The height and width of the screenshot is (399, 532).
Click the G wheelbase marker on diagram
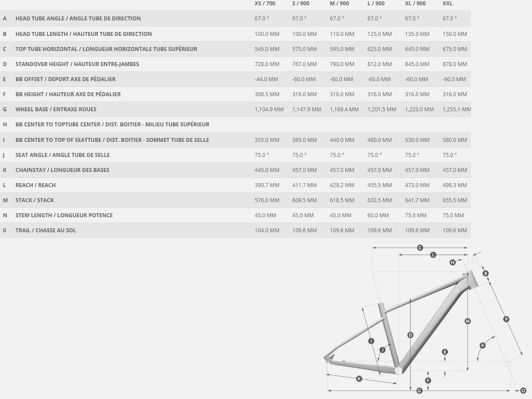419,391
